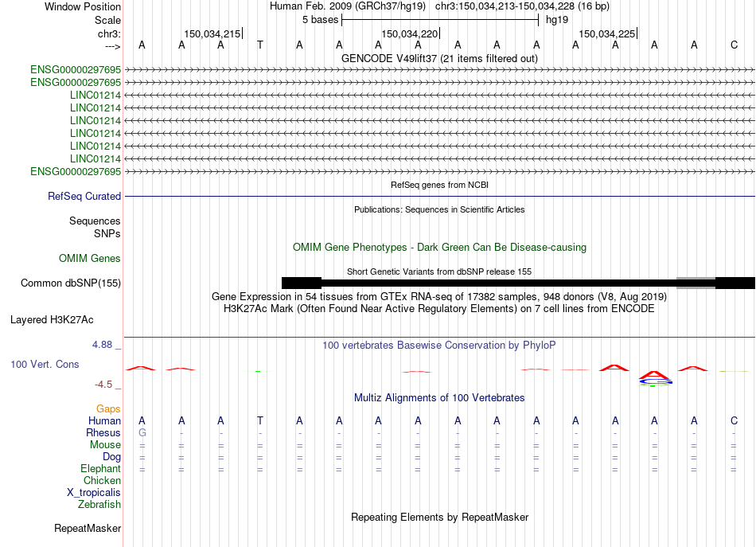Viewport: 756px width, 547px height.
Task: Click the chr3: ruler label
Action: [x=109, y=33]
